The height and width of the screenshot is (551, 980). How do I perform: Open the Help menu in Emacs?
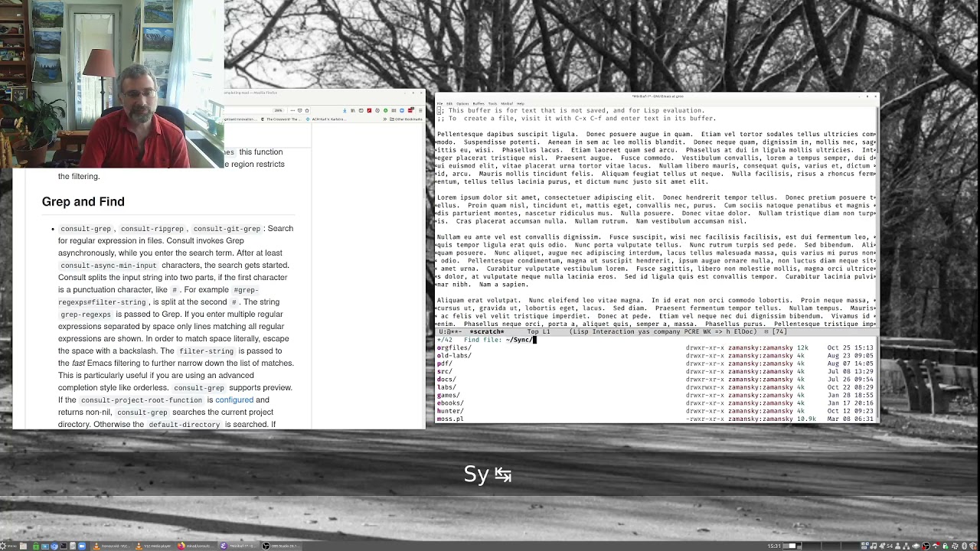tap(521, 103)
